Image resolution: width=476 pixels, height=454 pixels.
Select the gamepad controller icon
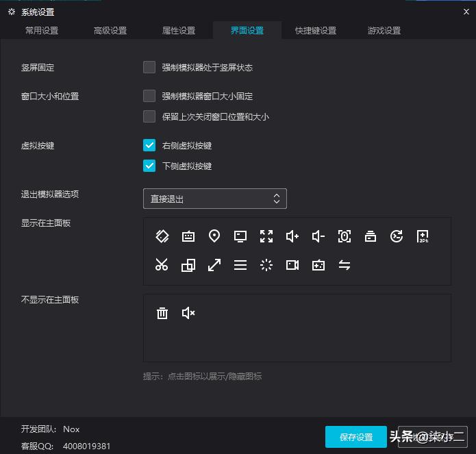pyautogui.click(x=318, y=265)
